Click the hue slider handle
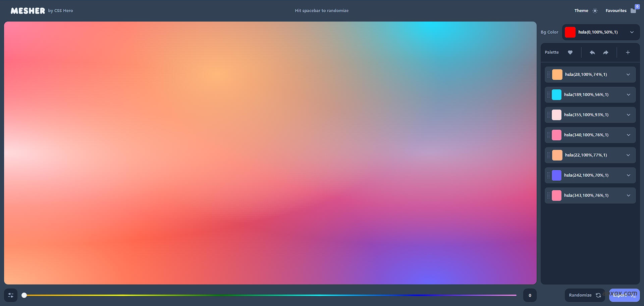This screenshot has width=644, height=306. click(x=24, y=295)
